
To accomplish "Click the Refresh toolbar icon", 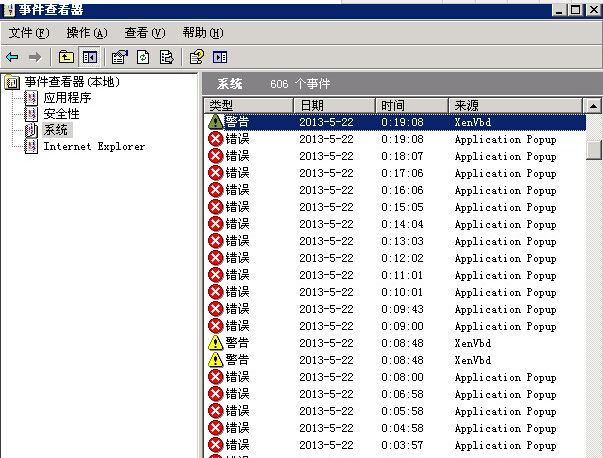I will (142, 57).
